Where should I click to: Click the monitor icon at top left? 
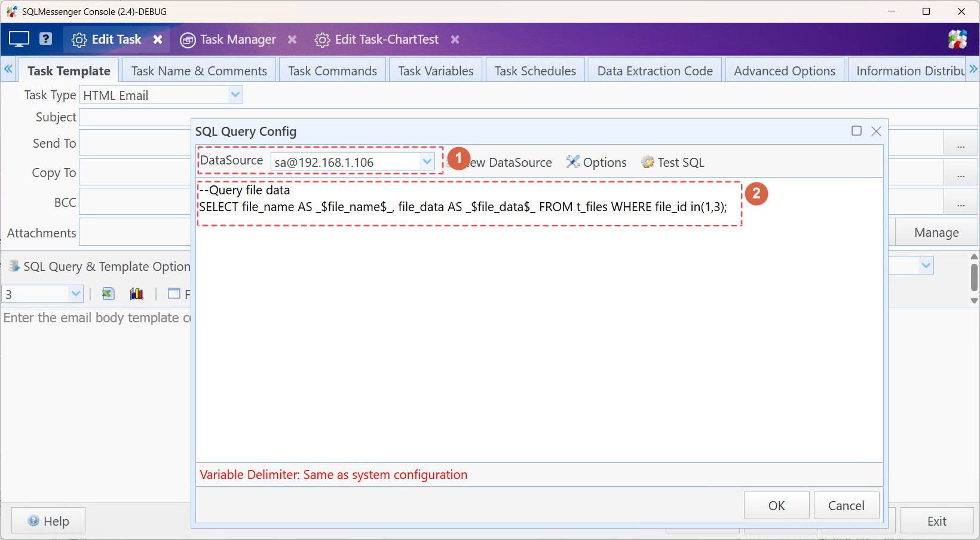[x=18, y=38]
